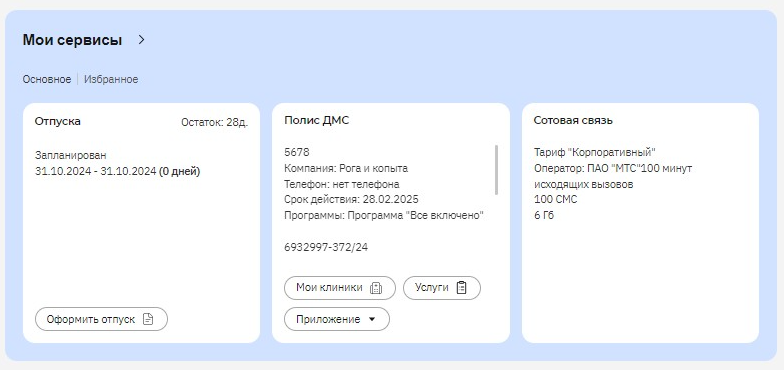Expand the Приложение dropdown arrow

pyautogui.click(x=372, y=320)
